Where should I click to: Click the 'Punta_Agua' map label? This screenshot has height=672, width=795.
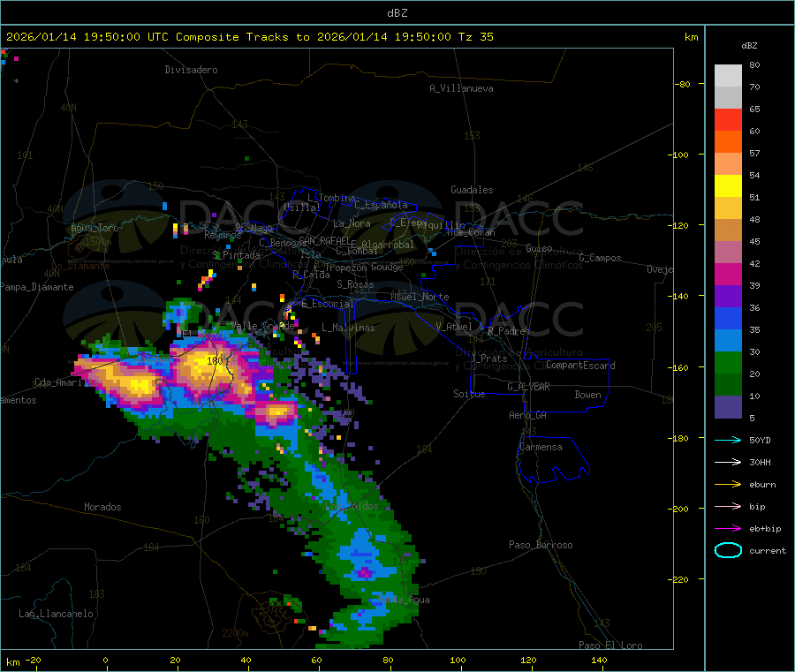(404, 600)
